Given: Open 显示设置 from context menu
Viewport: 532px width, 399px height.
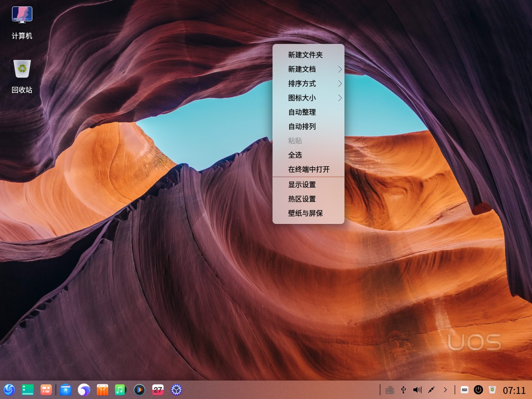Looking at the screenshot, I should (x=308, y=185).
